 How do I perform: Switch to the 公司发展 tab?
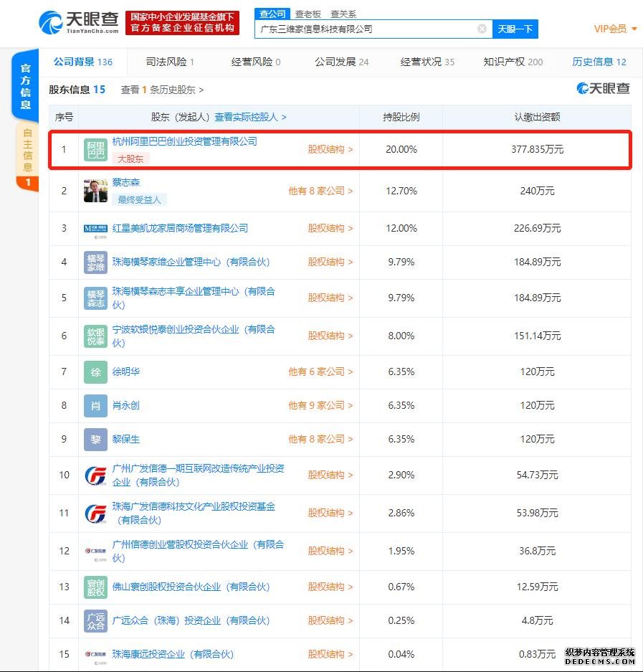click(341, 62)
